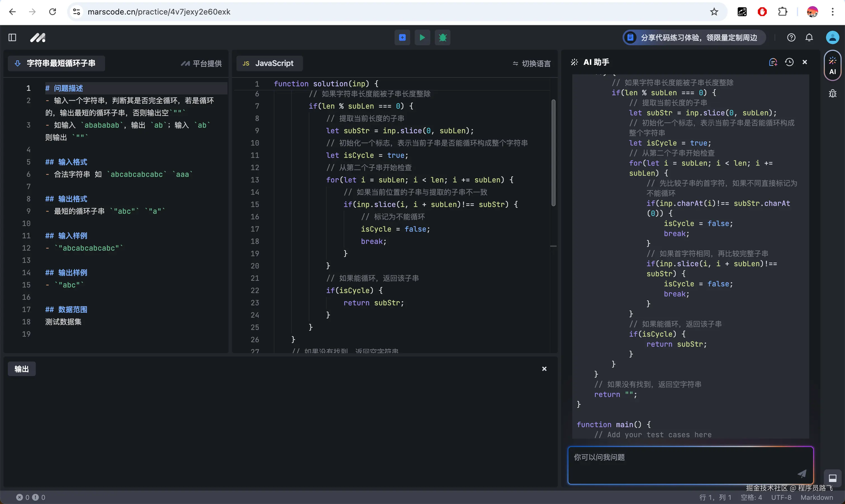Open 切换语言 language switcher
Screen dimensions: 845x504
531,63
